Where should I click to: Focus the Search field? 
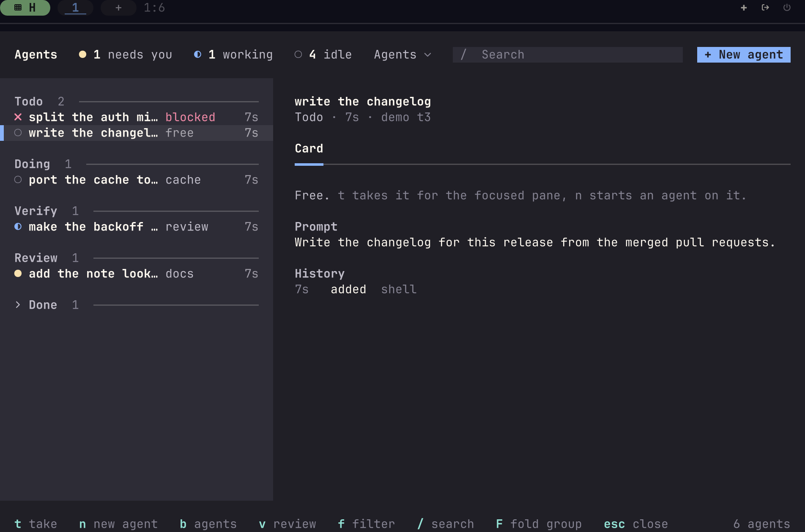[x=567, y=55]
